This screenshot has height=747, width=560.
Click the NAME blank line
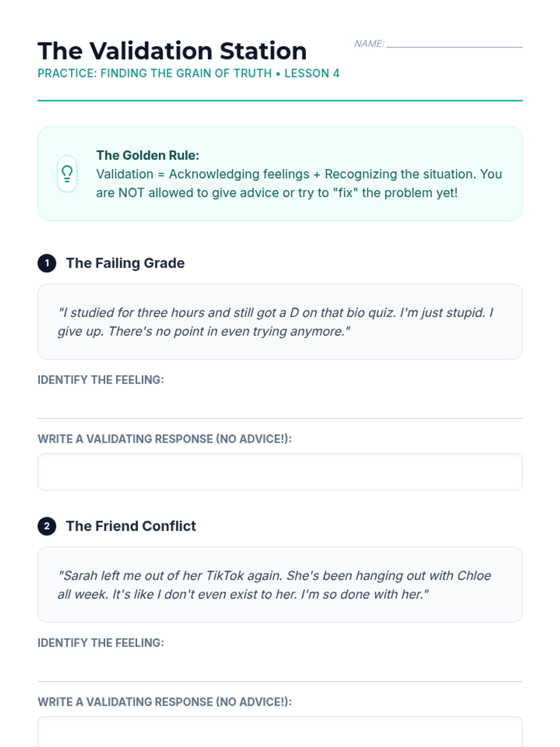455,46
